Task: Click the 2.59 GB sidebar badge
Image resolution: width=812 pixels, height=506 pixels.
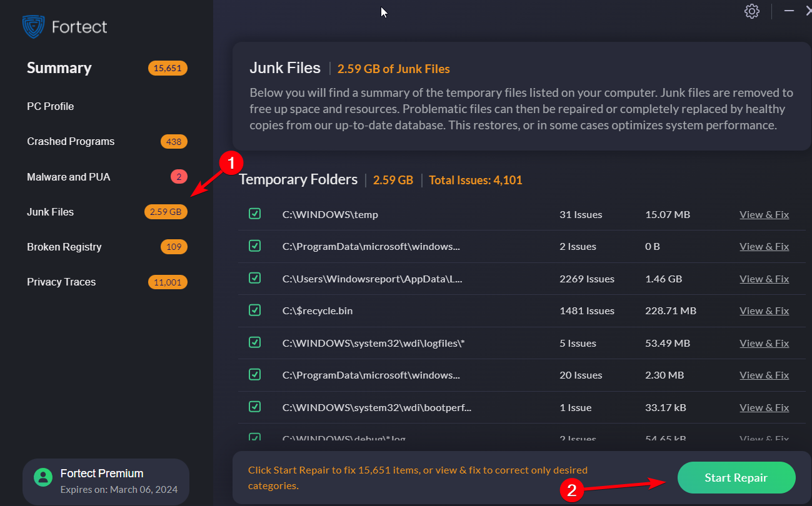Action: click(x=166, y=212)
